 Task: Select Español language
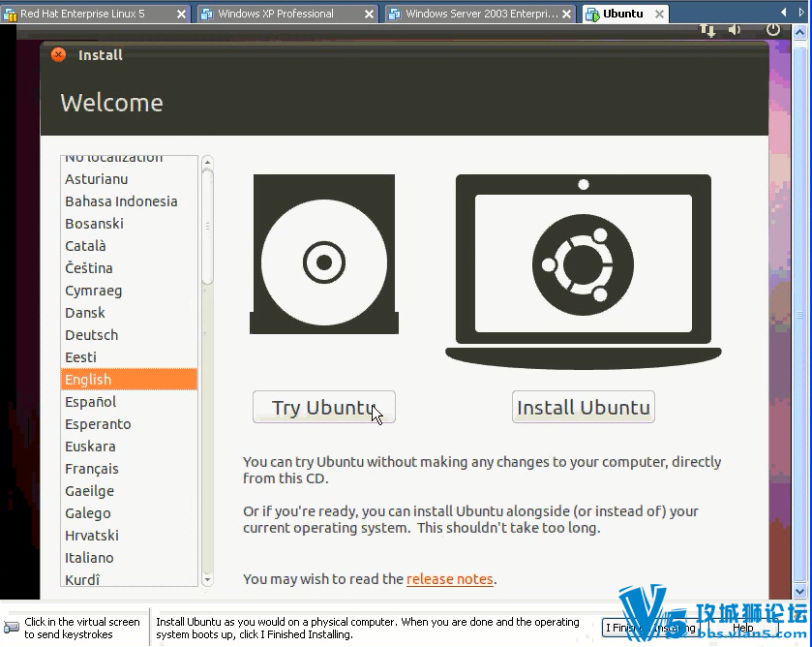pos(129,402)
